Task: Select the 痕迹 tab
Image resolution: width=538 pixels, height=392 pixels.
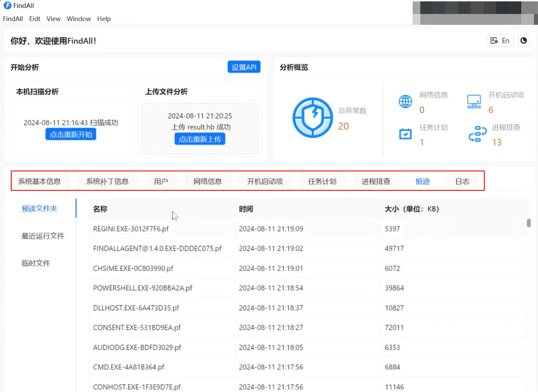Action: (x=423, y=181)
